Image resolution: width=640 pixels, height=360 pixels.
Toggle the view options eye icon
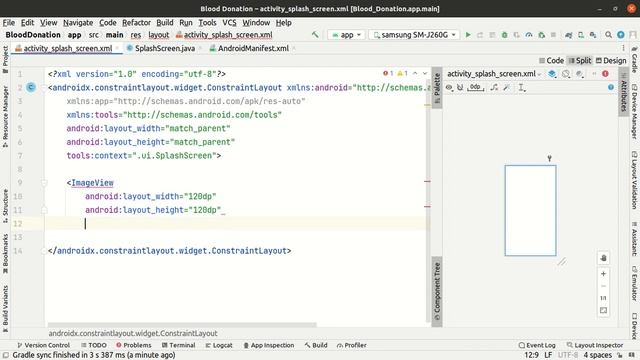(449, 87)
